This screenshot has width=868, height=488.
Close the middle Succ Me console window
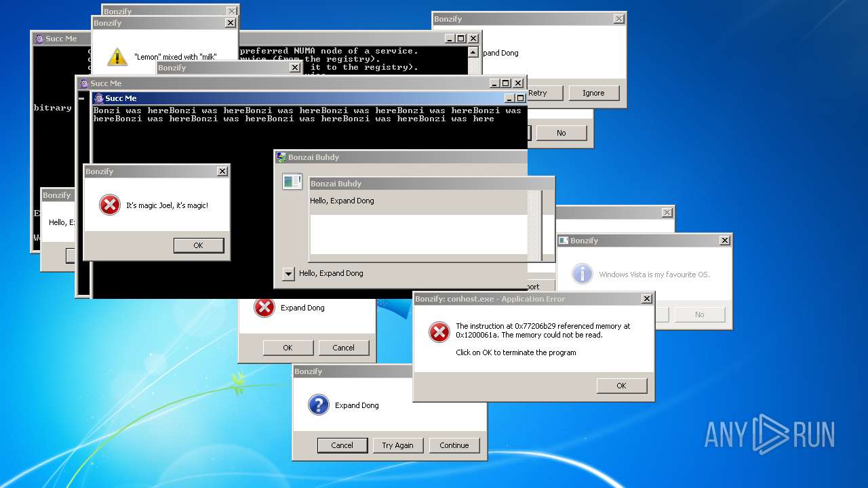[x=518, y=83]
